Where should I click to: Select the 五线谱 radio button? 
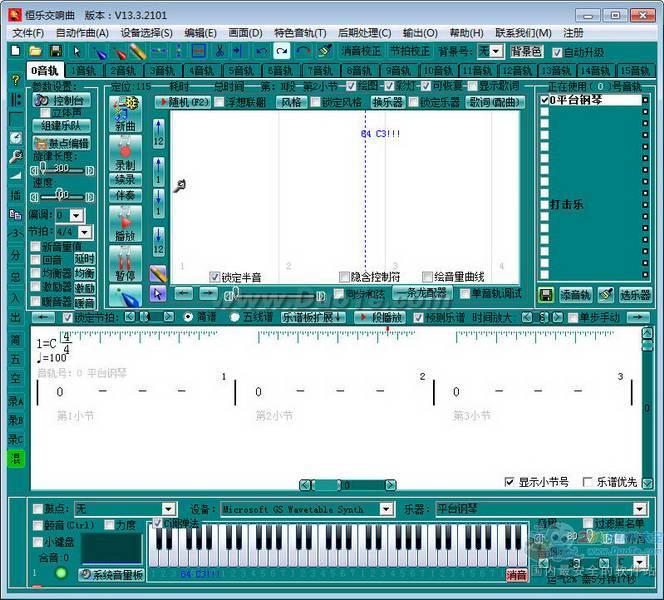[234, 317]
